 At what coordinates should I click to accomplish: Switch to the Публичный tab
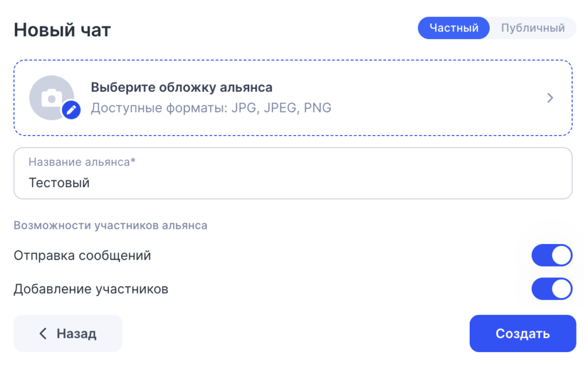point(532,28)
